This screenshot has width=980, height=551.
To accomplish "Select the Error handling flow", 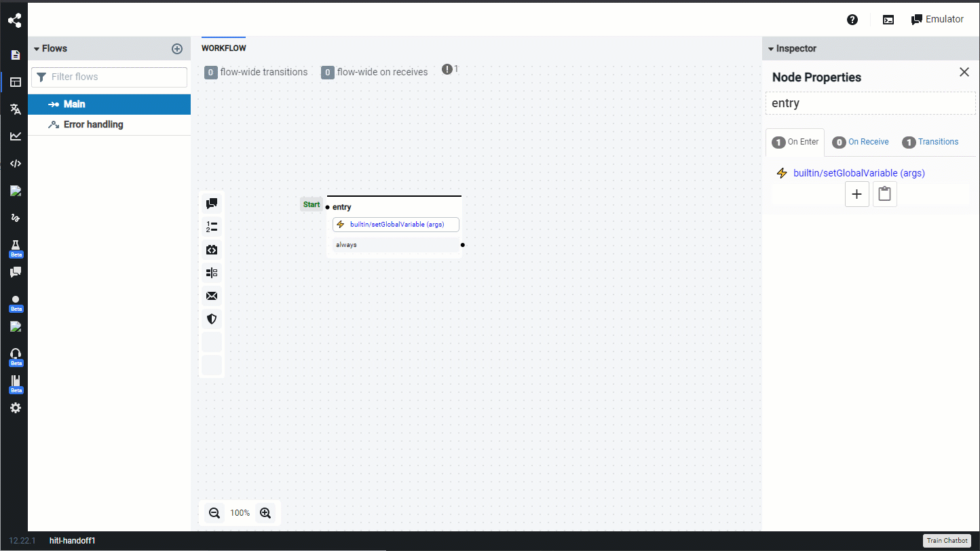I will click(x=109, y=125).
